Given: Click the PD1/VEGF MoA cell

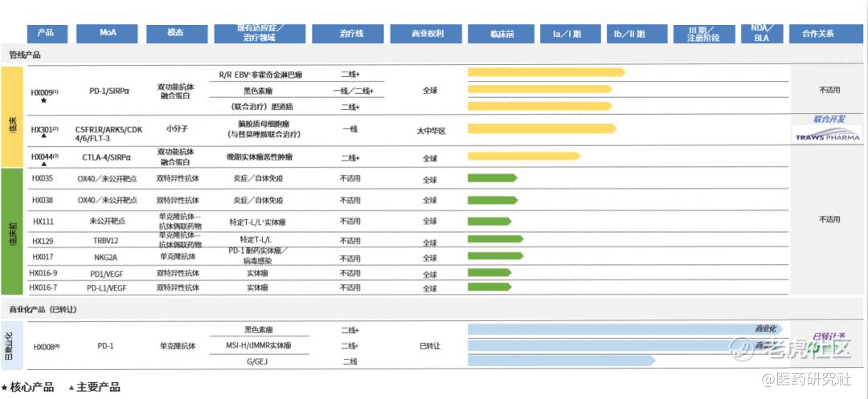Looking at the screenshot, I should [x=106, y=273].
